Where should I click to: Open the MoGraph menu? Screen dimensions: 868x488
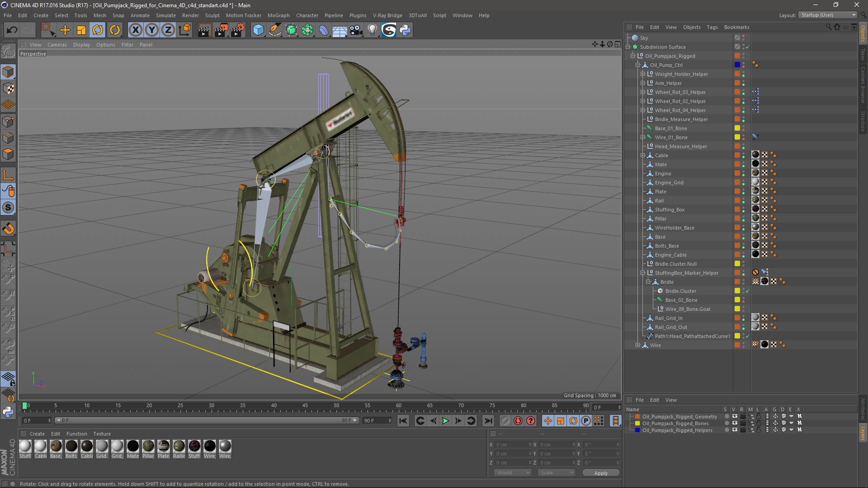[x=278, y=15]
